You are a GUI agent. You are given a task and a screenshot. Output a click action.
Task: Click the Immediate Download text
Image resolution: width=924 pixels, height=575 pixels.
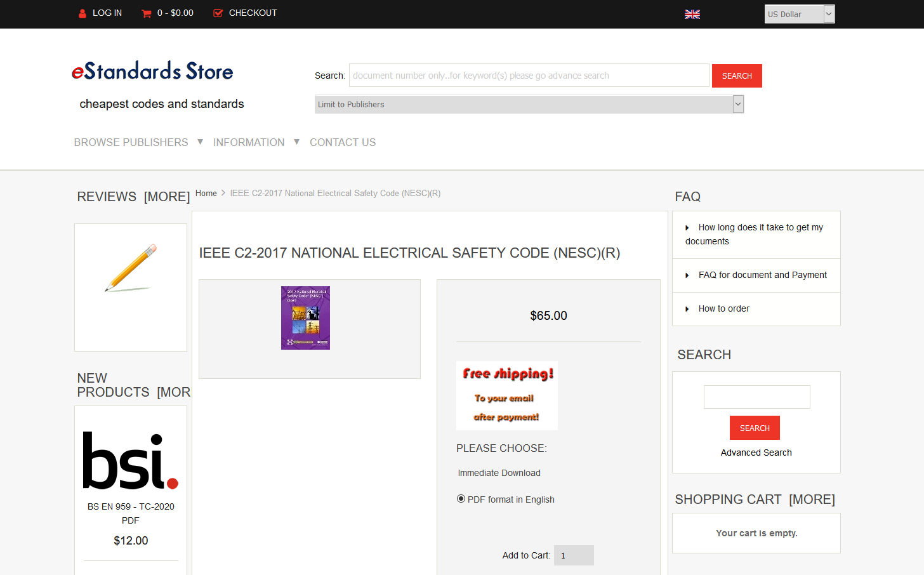(x=499, y=473)
